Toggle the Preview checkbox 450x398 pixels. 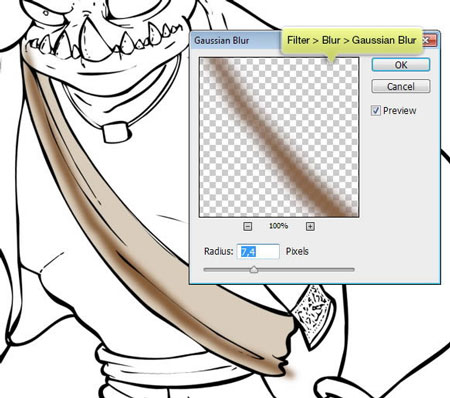[376, 110]
